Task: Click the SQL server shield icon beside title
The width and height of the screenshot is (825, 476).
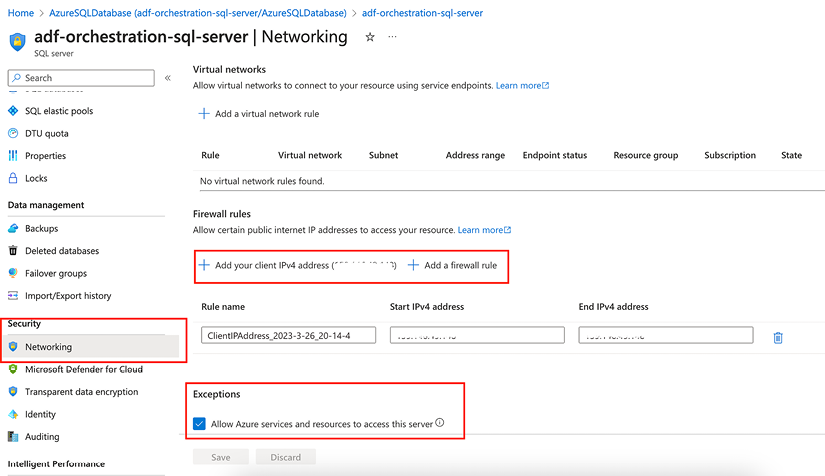Action: [17, 42]
